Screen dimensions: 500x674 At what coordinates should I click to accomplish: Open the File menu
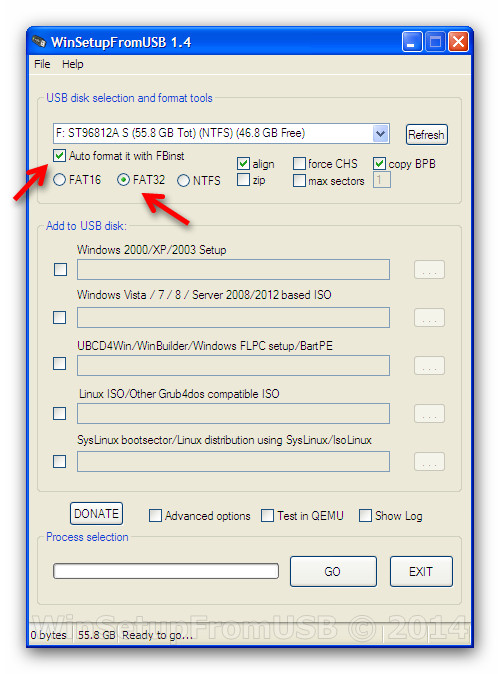point(42,64)
